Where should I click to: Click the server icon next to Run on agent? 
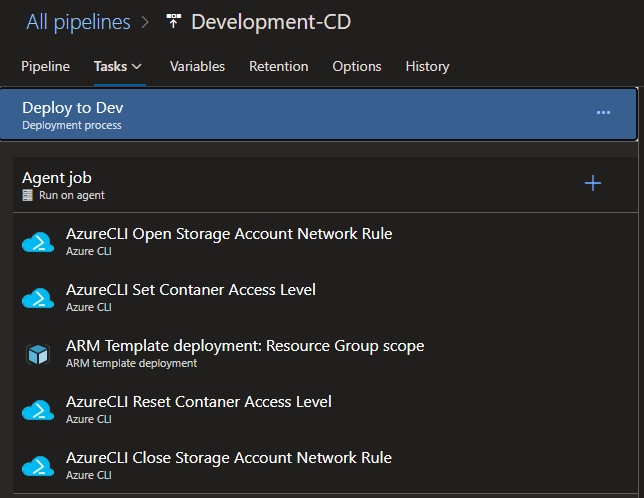(28, 195)
